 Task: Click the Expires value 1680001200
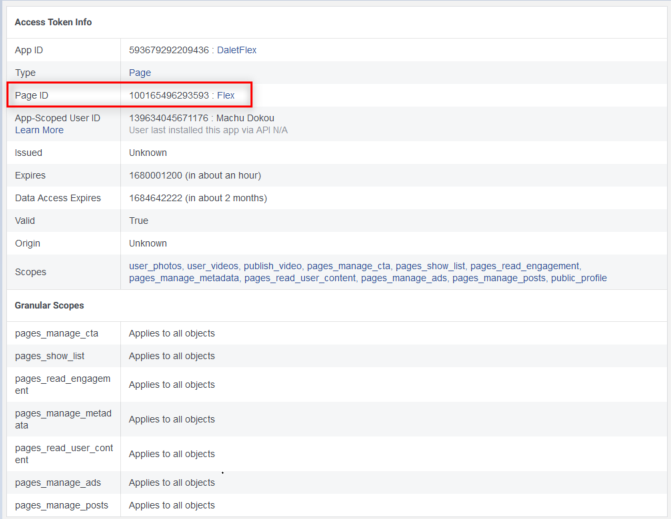point(156,175)
